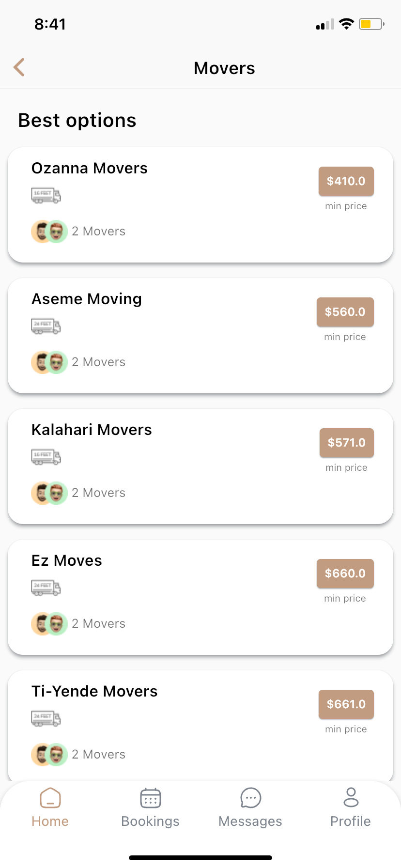Click the Aseme Moving truck icon
The image size is (401, 868).
tap(46, 326)
